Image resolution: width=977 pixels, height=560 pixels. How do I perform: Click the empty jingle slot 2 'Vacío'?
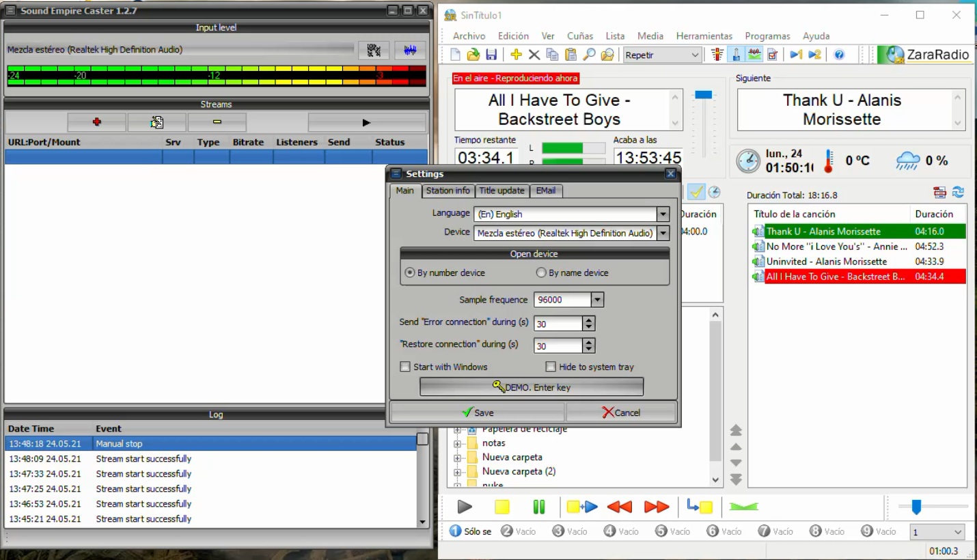[517, 531]
